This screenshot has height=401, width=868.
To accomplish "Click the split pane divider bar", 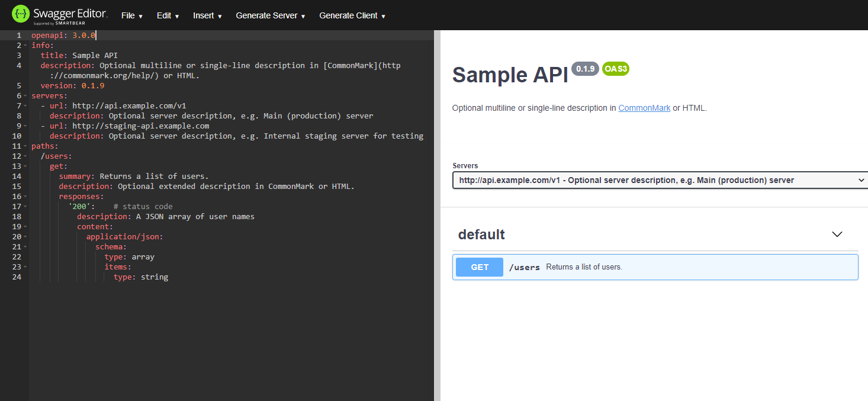I will (437, 213).
